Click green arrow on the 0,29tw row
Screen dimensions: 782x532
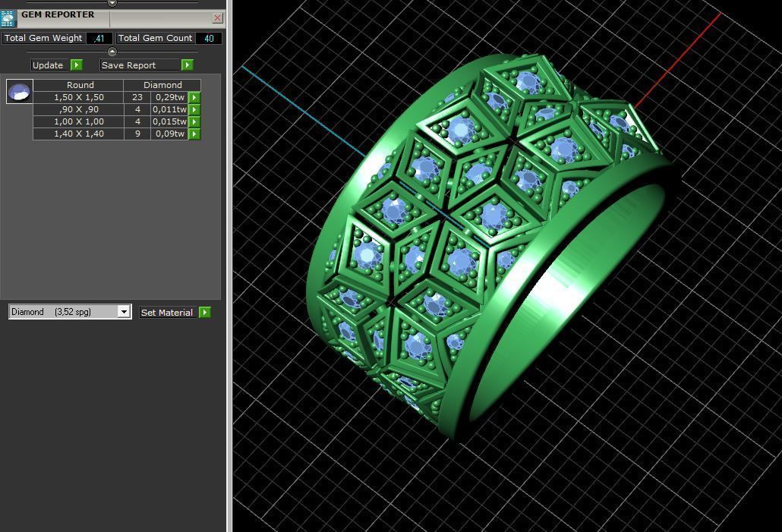[x=194, y=97]
